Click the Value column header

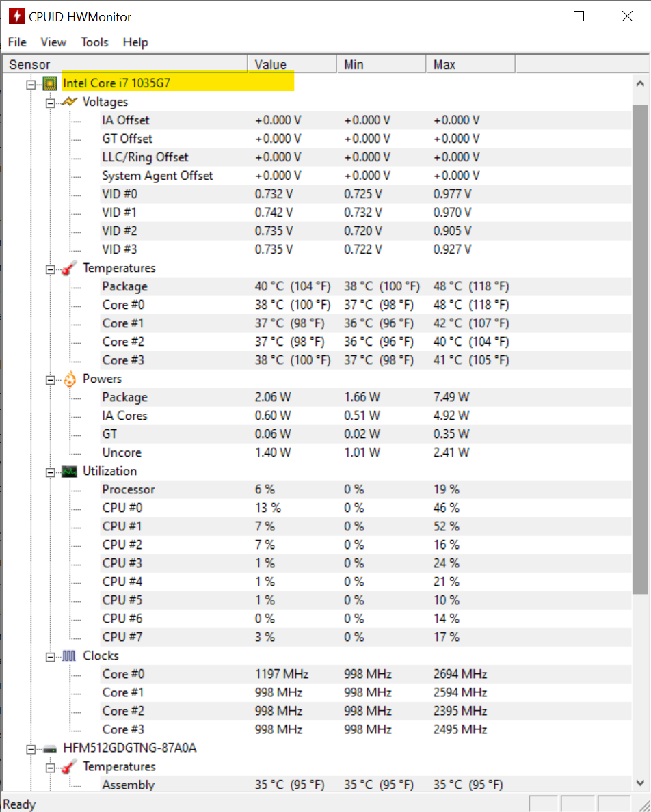click(x=292, y=64)
